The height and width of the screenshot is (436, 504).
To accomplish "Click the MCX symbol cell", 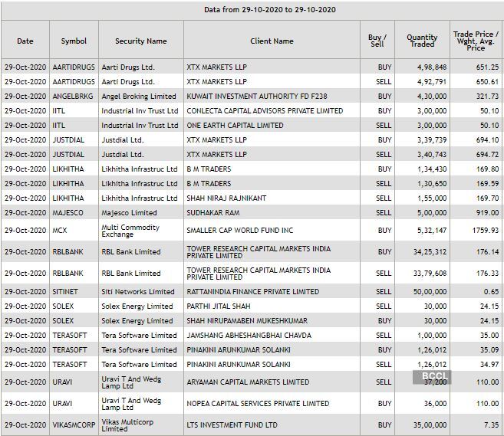I will (x=61, y=231).
